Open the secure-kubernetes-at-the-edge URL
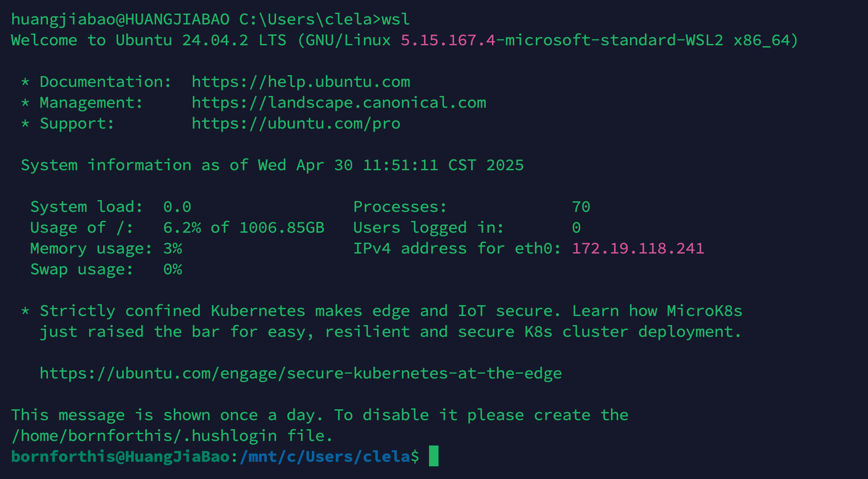Screen dimensions: 868x479 click(x=301, y=374)
